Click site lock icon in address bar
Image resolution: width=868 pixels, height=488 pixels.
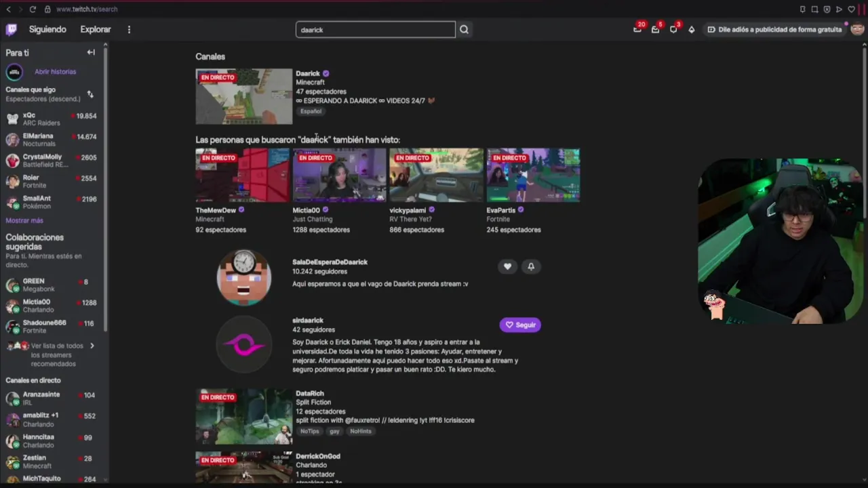coord(47,9)
